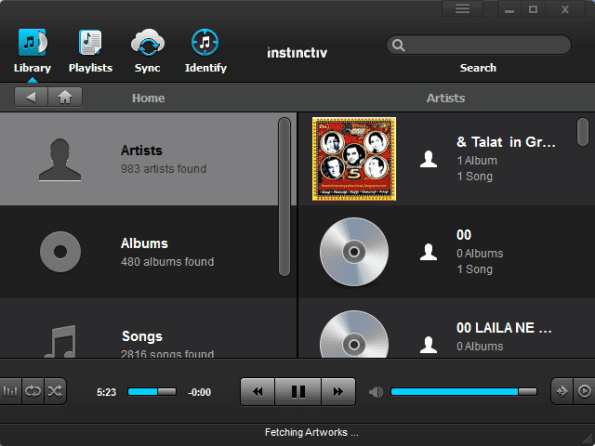Image resolution: width=595 pixels, height=446 pixels.
Task: Click the volume speaker icon
Action: pyautogui.click(x=376, y=392)
